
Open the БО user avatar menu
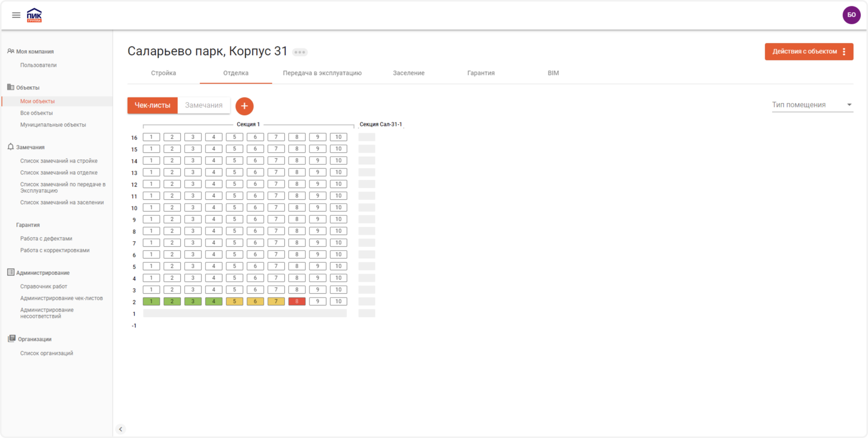851,15
